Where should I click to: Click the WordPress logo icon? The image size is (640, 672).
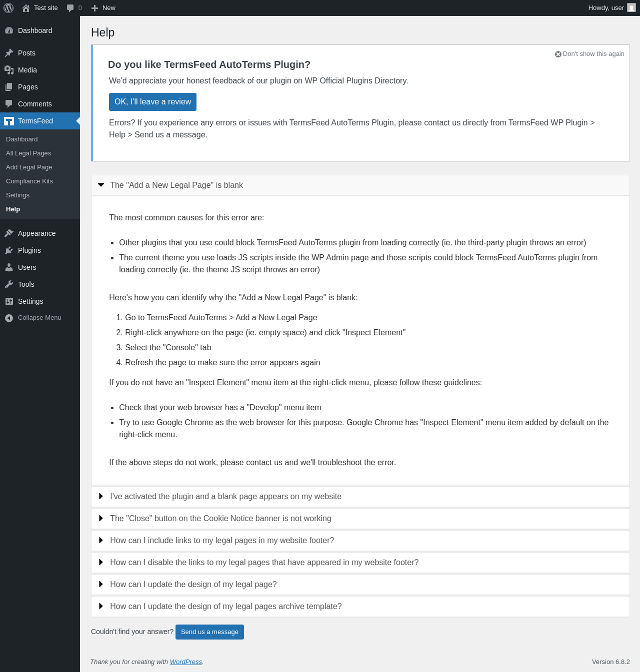[x=8, y=8]
